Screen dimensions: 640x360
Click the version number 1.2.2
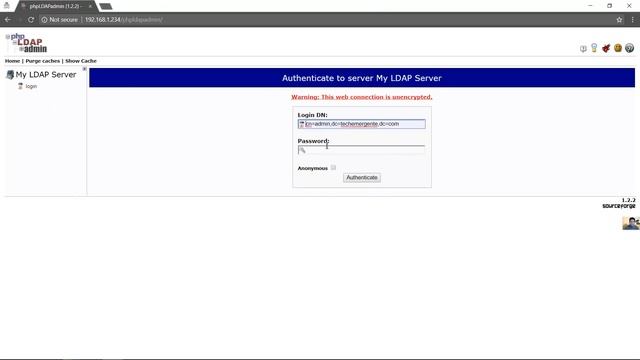(x=629, y=200)
